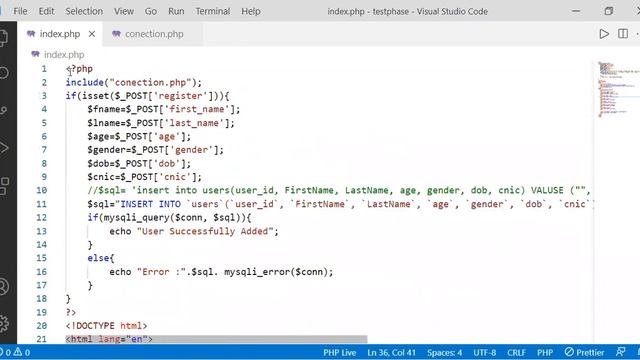Open Run and Debug view icon
The width and height of the screenshot is (640, 360).
(3, 148)
